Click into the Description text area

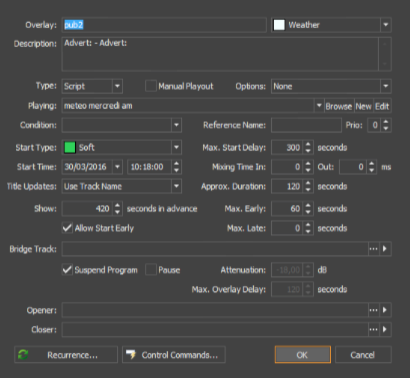(220, 54)
